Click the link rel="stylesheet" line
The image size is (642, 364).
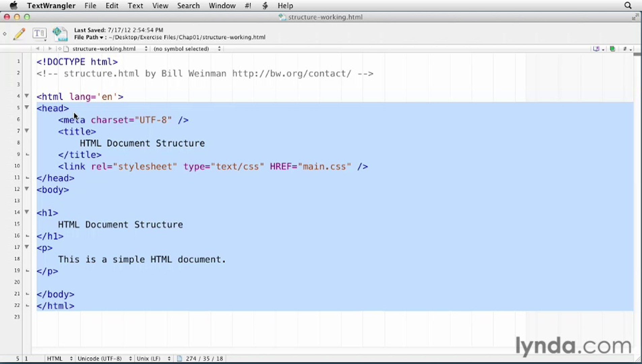click(x=213, y=166)
